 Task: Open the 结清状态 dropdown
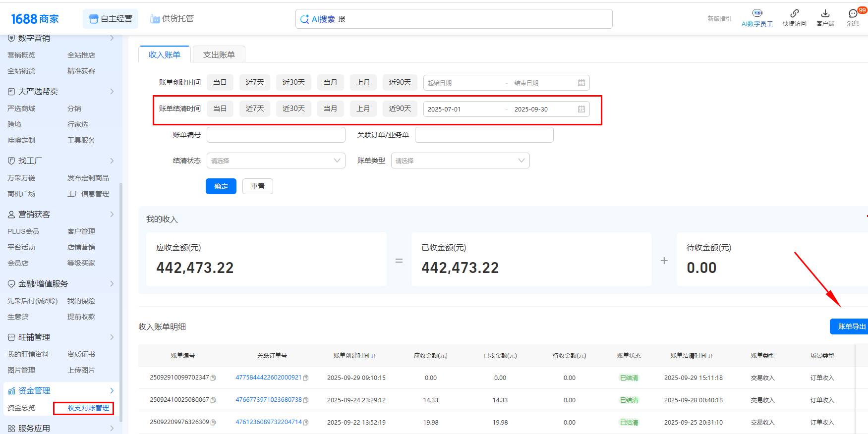(276, 161)
